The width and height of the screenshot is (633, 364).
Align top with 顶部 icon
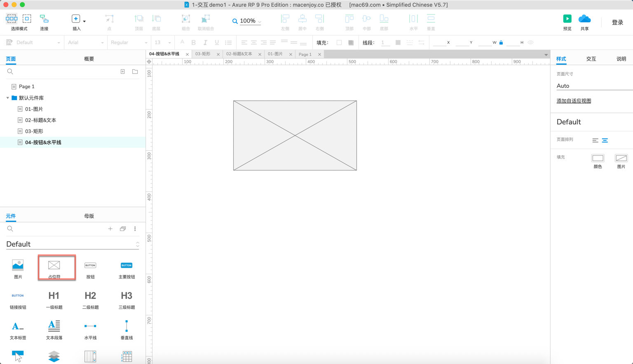coord(349,19)
